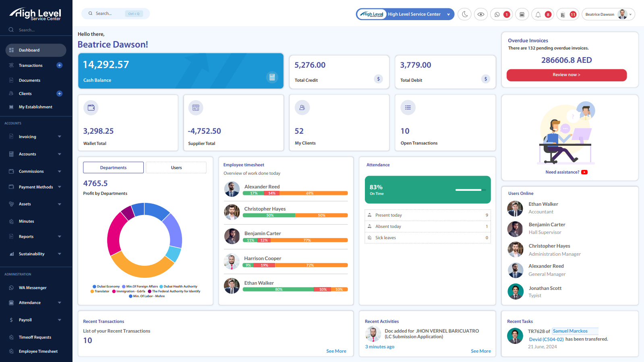
Task: Open WhatsApp messages icon in header
Action: coord(497,14)
